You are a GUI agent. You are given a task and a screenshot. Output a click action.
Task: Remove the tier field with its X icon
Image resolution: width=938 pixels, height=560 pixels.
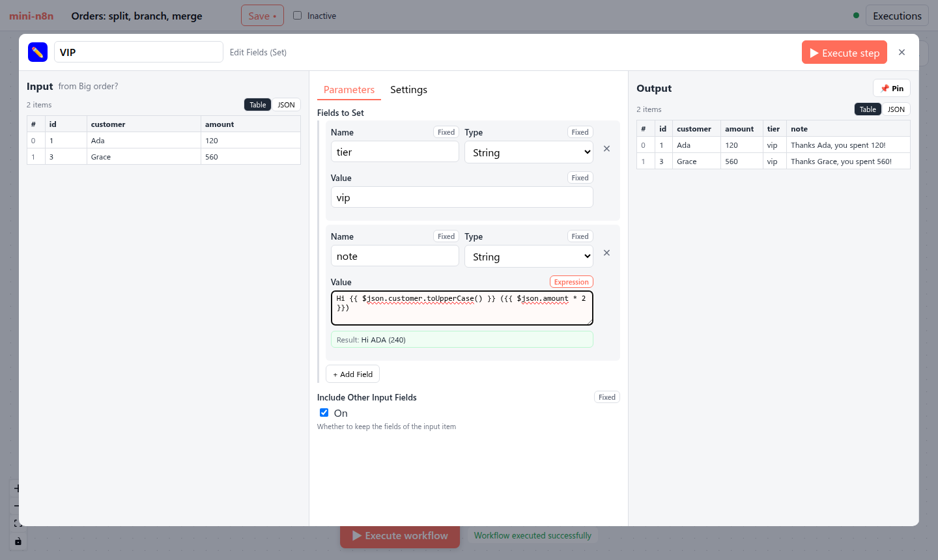pyautogui.click(x=606, y=148)
